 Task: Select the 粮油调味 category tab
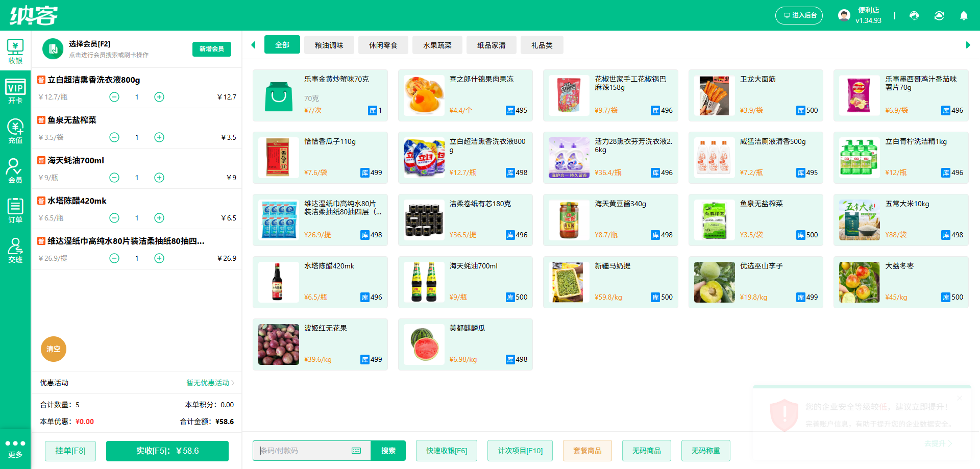tap(329, 45)
